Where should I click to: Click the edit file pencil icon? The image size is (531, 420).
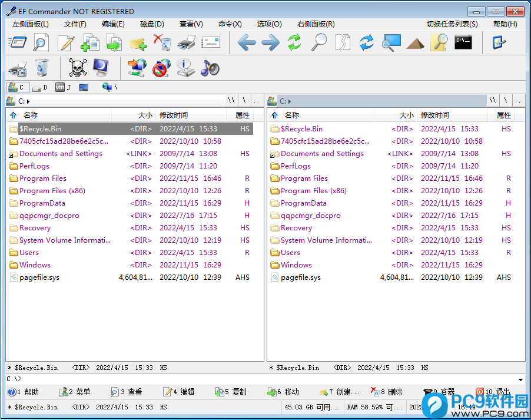(66, 43)
